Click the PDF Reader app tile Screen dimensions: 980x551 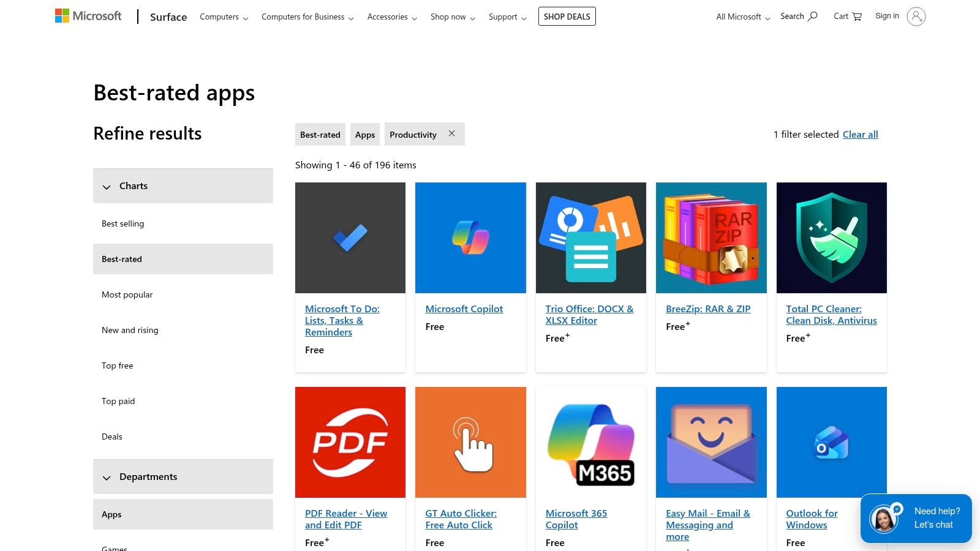pyautogui.click(x=350, y=441)
